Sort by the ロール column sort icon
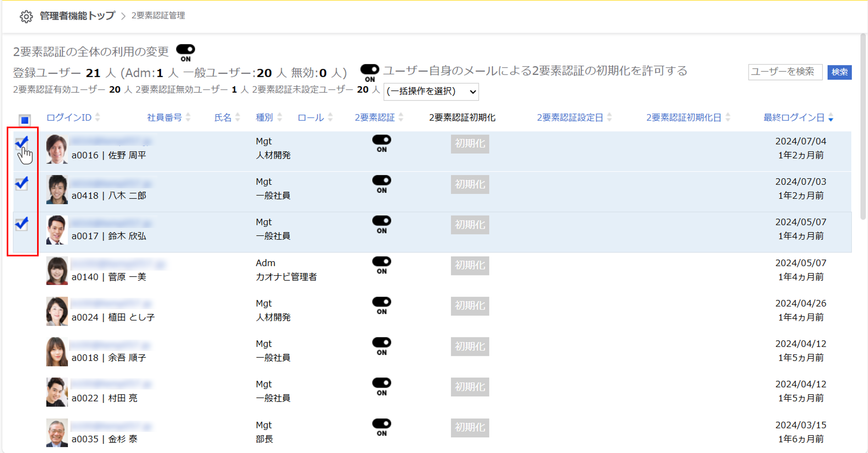Screen dimensions: 868x453 pyautogui.click(x=331, y=117)
